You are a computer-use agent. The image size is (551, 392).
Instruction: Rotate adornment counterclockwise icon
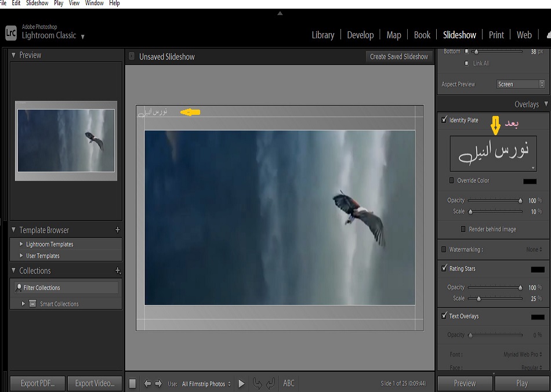258,383
